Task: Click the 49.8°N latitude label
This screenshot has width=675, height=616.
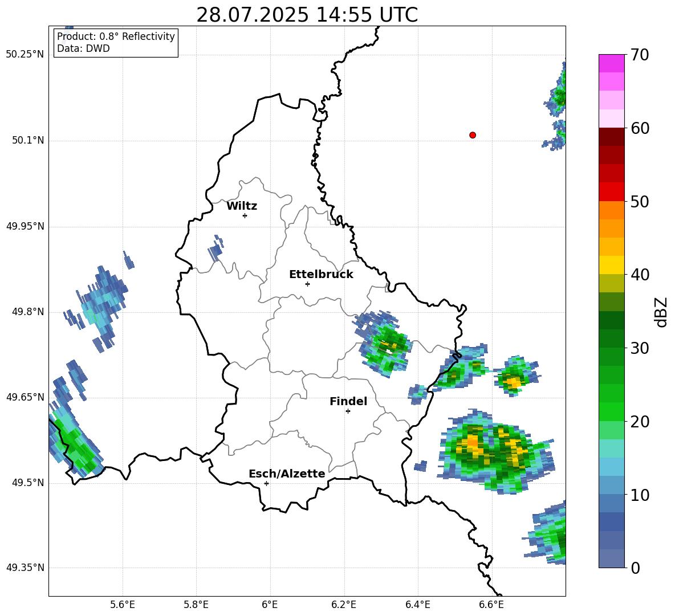Action: (x=29, y=312)
